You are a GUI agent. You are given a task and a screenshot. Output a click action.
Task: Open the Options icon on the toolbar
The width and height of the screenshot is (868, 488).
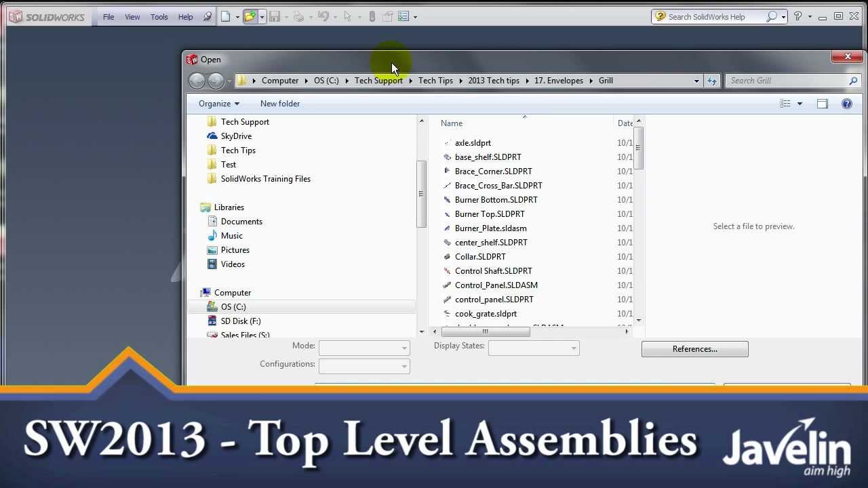pyautogui.click(x=404, y=16)
